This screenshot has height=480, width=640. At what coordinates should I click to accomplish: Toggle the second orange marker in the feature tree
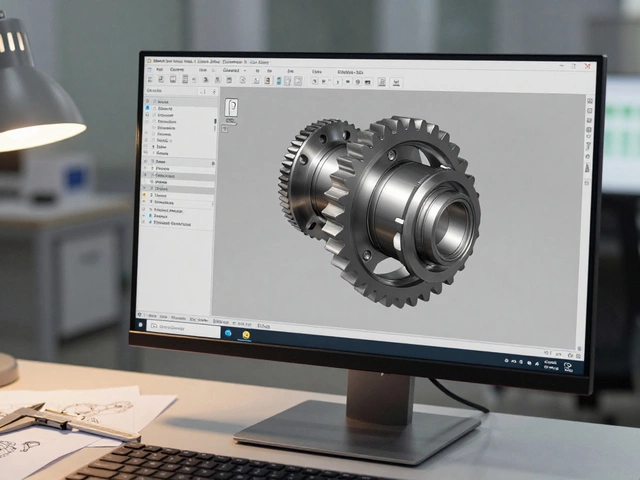[144, 202]
